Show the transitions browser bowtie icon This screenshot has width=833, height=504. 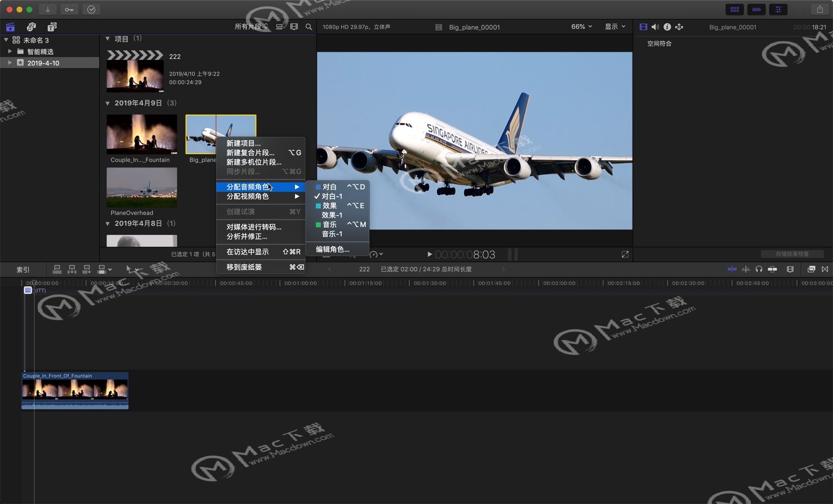pyautogui.click(x=825, y=269)
